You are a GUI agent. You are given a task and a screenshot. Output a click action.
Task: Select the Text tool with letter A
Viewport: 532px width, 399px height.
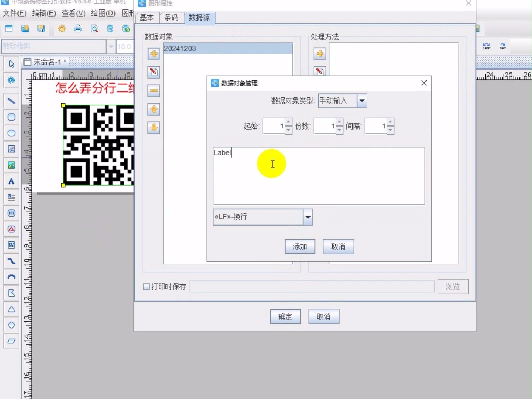click(11, 181)
